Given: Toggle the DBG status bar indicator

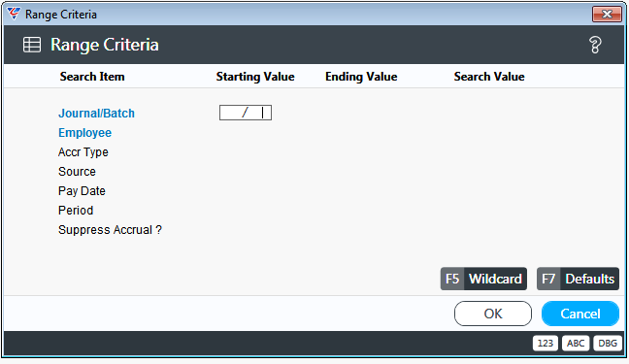Looking at the screenshot, I should click(608, 344).
